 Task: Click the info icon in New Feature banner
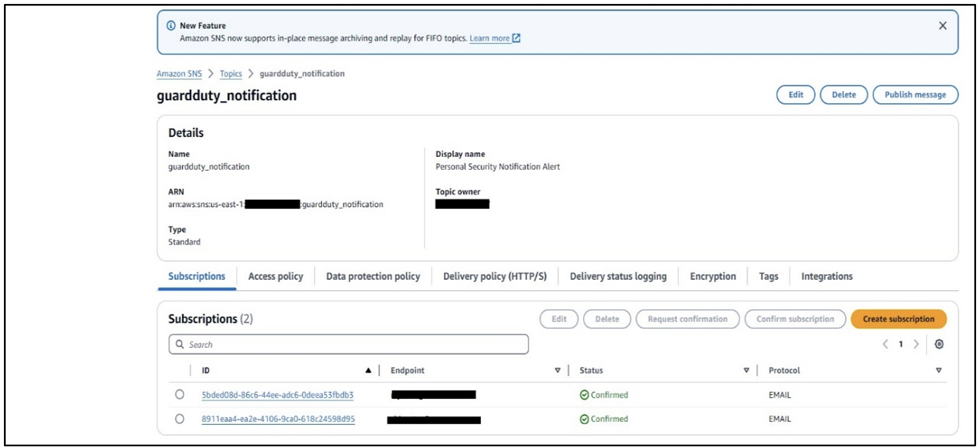(171, 25)
